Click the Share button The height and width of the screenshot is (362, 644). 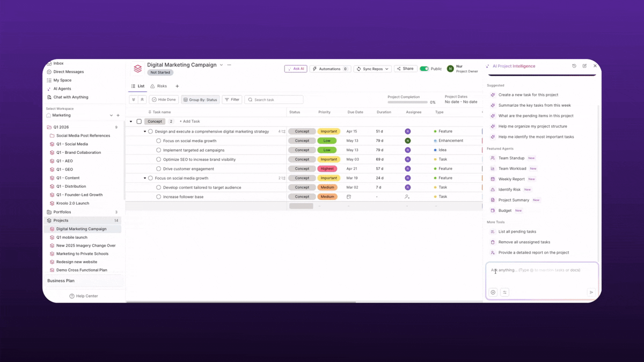coord(405,69)
